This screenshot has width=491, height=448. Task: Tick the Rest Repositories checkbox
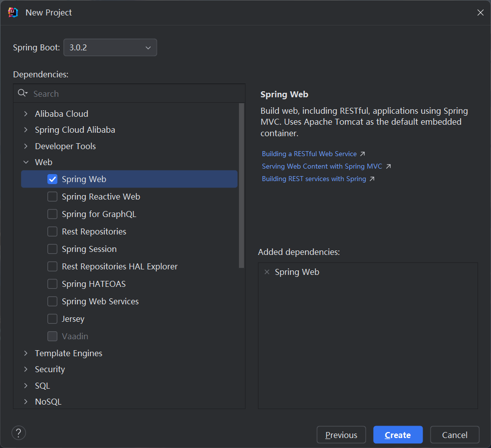click(x=52, y=231)
